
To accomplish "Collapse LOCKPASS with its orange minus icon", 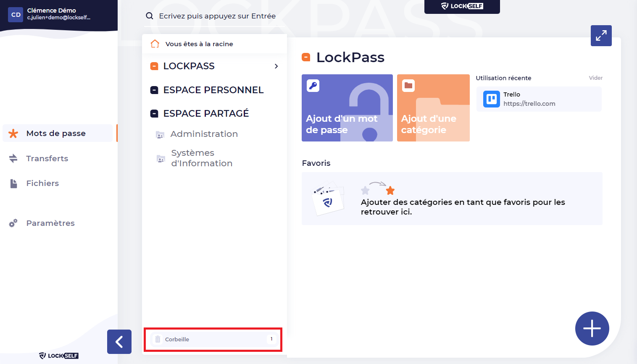I will (x=154, y=66).
